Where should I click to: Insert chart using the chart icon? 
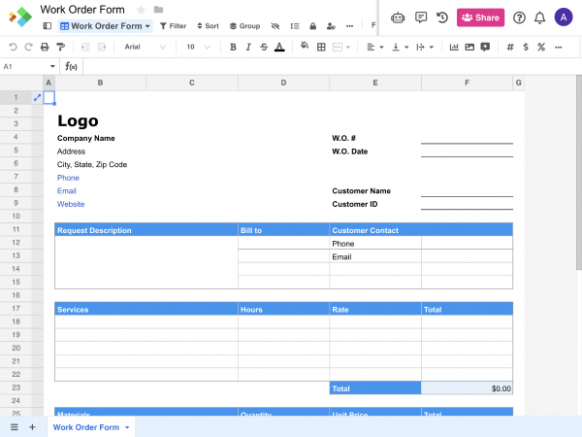[454, 47]
